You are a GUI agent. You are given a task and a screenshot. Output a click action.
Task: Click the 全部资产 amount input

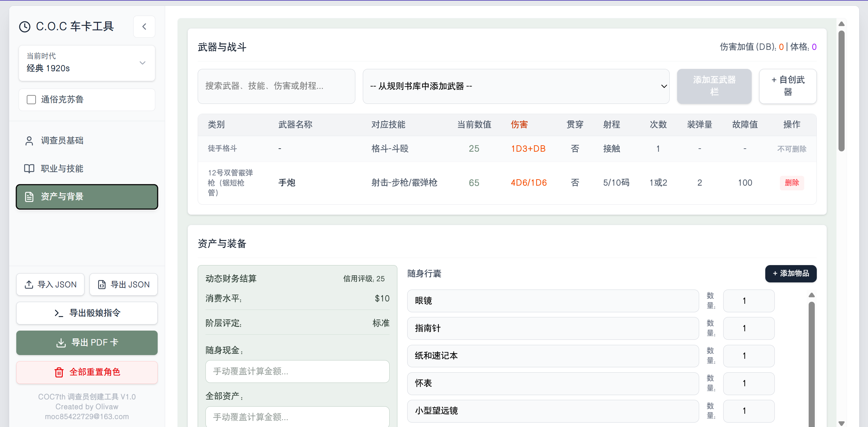pos(297,416)
